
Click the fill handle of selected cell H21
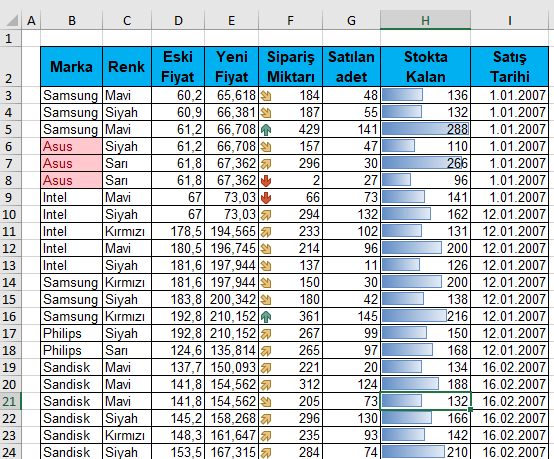470,410
